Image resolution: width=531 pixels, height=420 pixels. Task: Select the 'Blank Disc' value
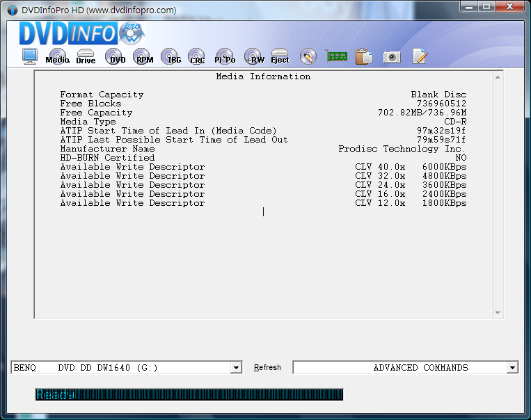(438, 95)
